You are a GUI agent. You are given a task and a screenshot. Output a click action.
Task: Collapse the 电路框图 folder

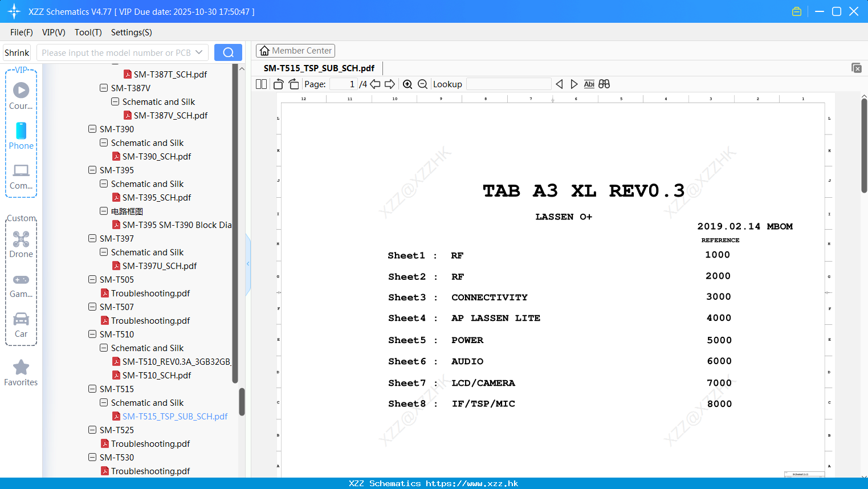104,211
